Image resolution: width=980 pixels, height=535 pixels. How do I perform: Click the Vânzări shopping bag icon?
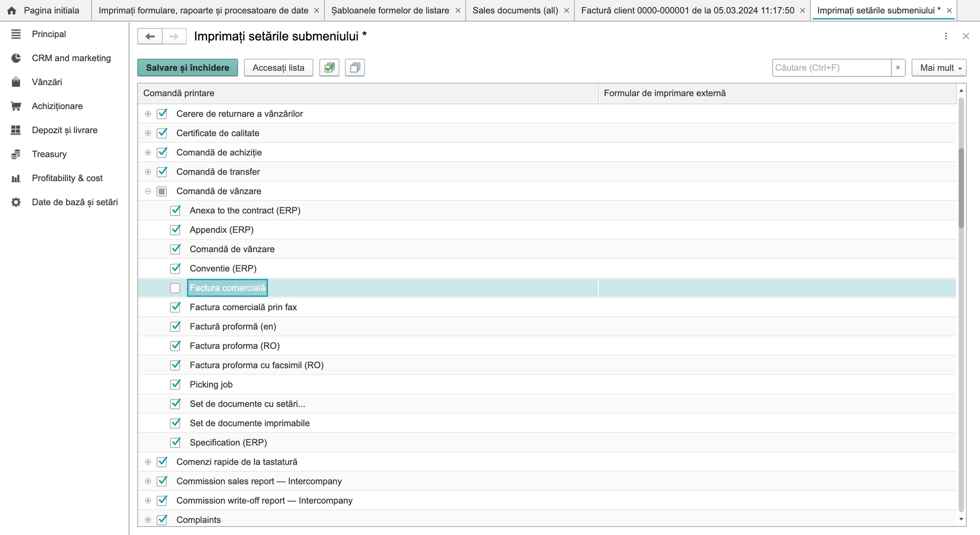16,82
